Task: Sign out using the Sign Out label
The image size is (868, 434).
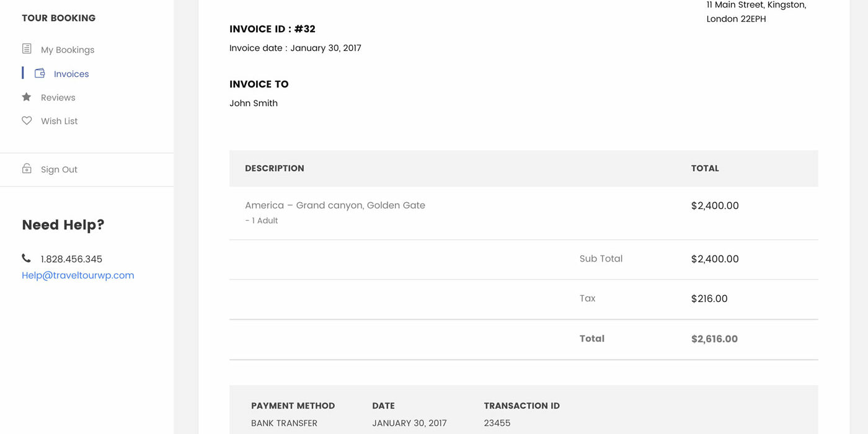Action: pyautogui.click(x=59, y=169)
